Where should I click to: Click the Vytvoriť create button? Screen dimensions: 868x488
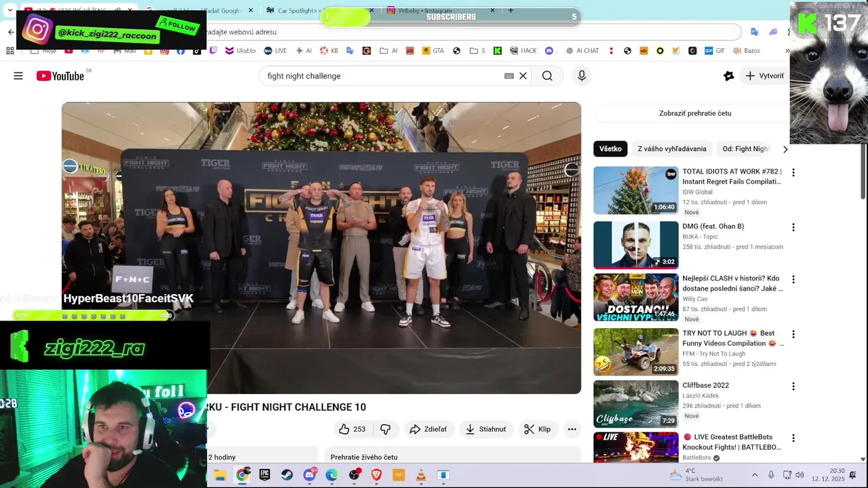click(x=764, y=76)
